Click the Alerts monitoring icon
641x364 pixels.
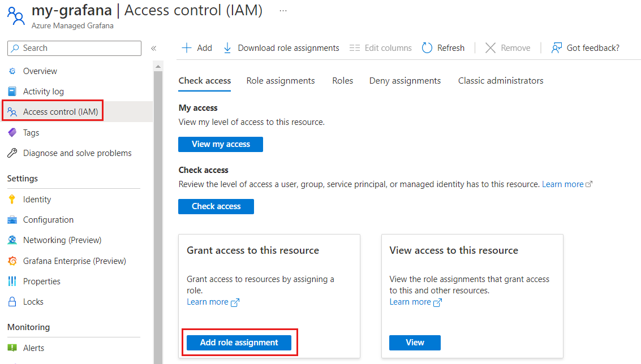(12, 348)
